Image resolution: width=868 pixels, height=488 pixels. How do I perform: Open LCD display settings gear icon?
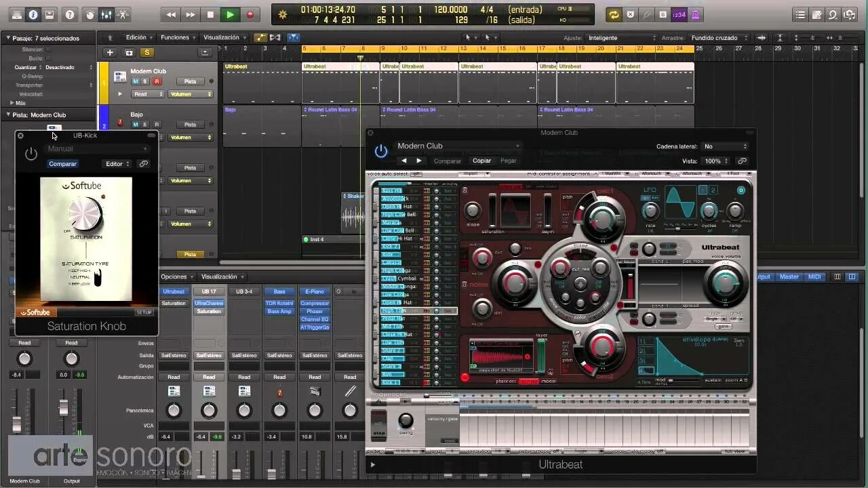pyautogui.click(x=283, y=14)
